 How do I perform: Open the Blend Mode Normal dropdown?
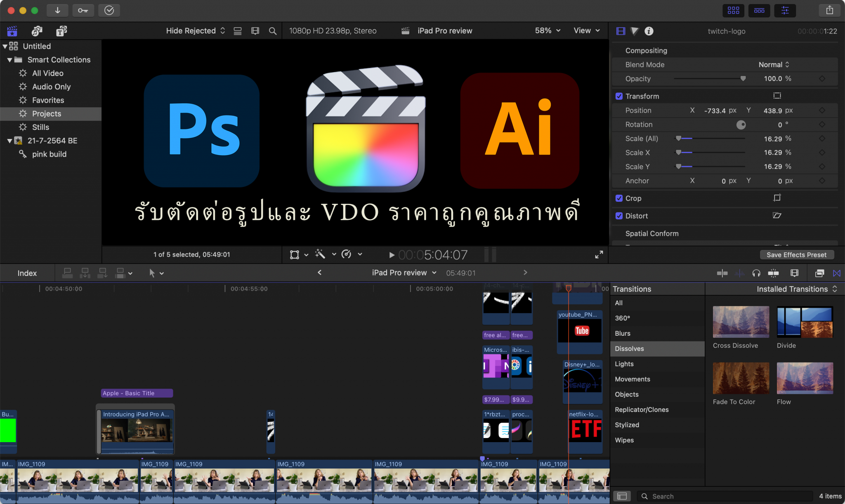pyautogui.click(x=774, y=64)
